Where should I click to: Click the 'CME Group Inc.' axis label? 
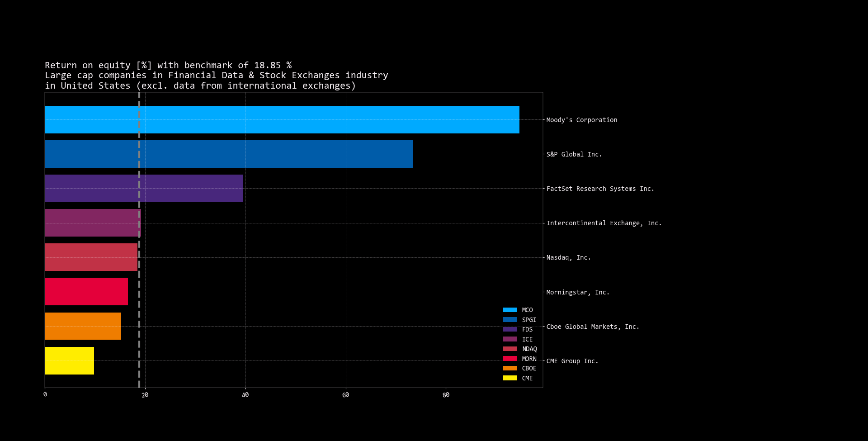572,361
